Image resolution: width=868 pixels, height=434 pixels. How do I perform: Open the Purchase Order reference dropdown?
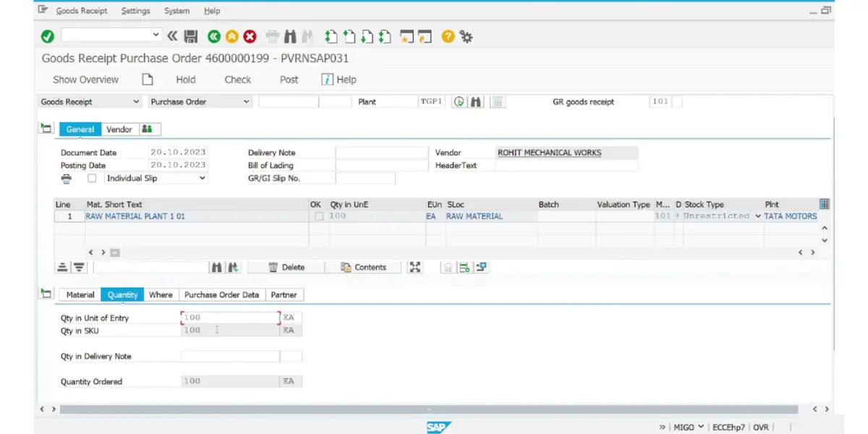click(x=246, y=102)
